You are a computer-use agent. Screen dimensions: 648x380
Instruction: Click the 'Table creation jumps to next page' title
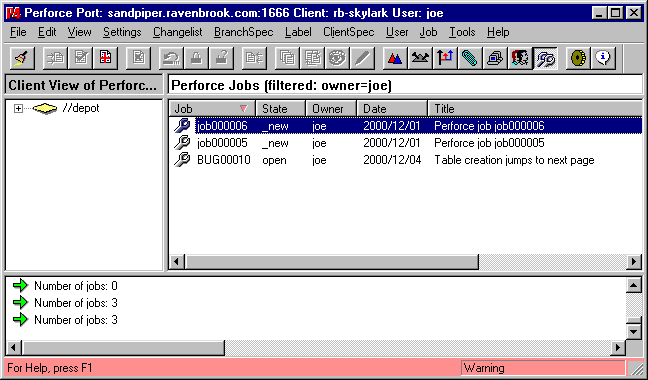[514, 160]
